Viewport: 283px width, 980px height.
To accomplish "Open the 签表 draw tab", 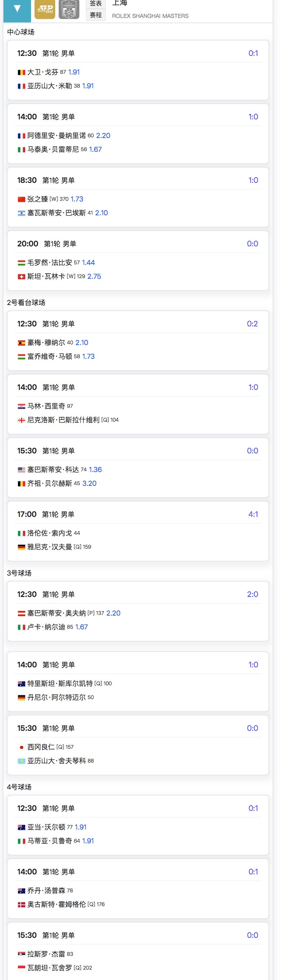I will click(x=96, y=3).
